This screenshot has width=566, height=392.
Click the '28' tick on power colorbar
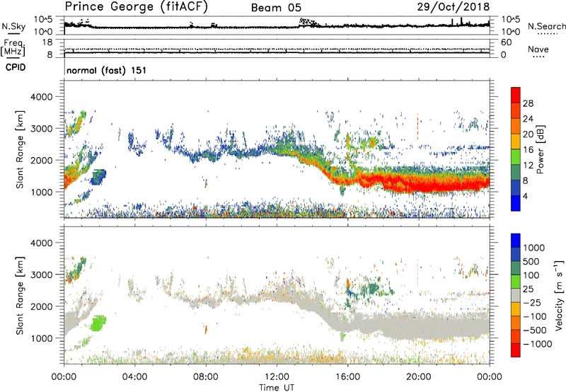pyautogui.click(x=528, y=103)
